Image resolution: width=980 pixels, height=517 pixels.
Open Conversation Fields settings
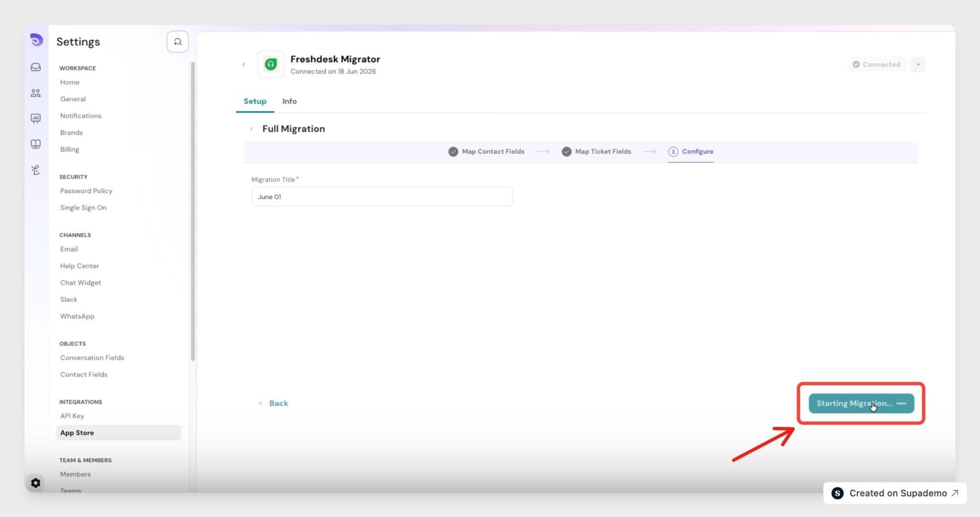click(x=92, y=358)
